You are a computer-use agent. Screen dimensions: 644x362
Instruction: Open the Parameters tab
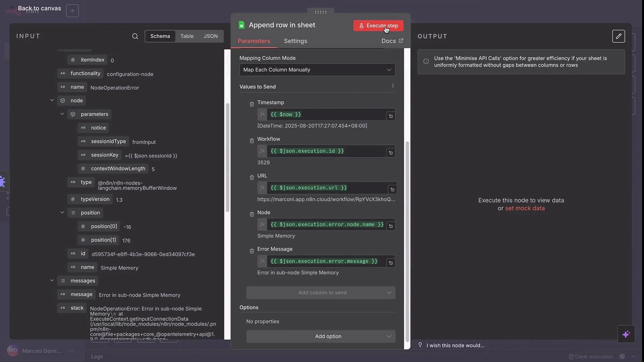[254, 41]
